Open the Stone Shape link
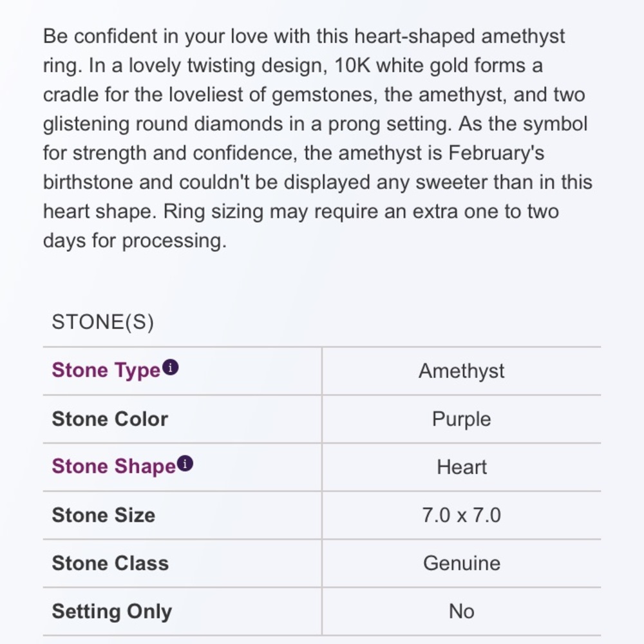Viewport: 644px width, 644px height. (114, 466)
